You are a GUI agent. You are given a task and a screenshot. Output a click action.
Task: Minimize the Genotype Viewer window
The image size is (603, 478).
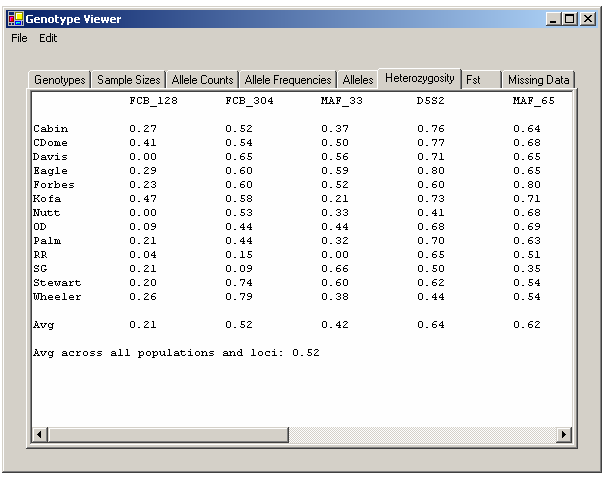pyautogui.click(x=555, y=18)
